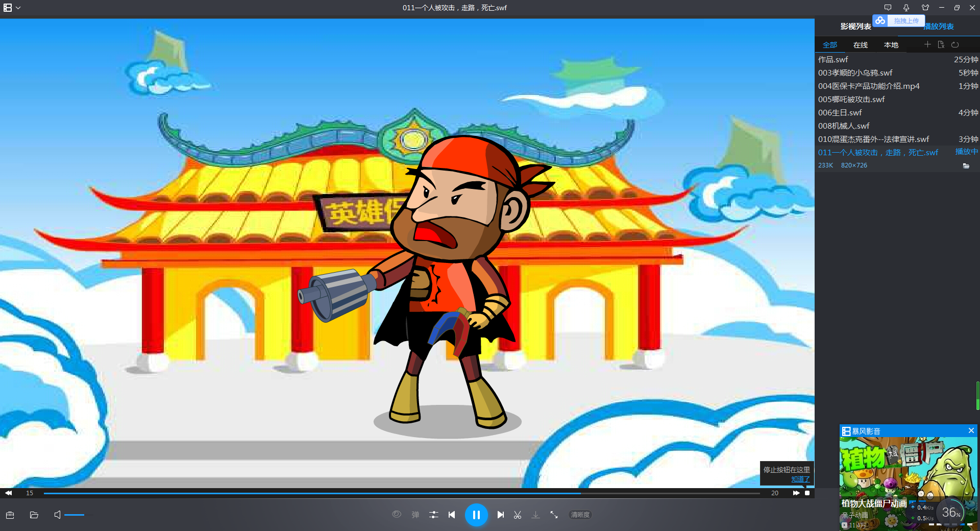Toggle the eye-protection eye icon
This screenshot has height=531, width=980.
coord(397,515)
